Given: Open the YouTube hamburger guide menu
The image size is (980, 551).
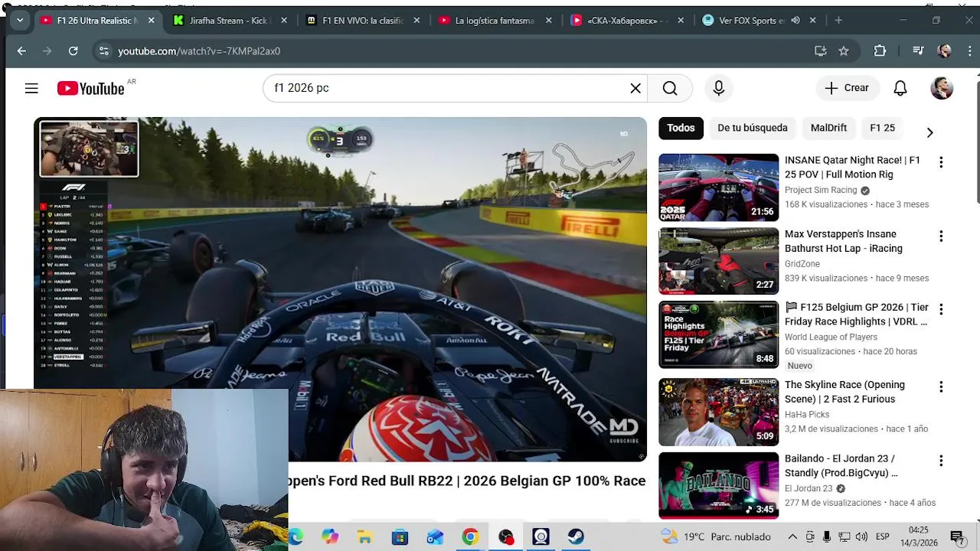Looking at the screenshot, I should (31, 88).
